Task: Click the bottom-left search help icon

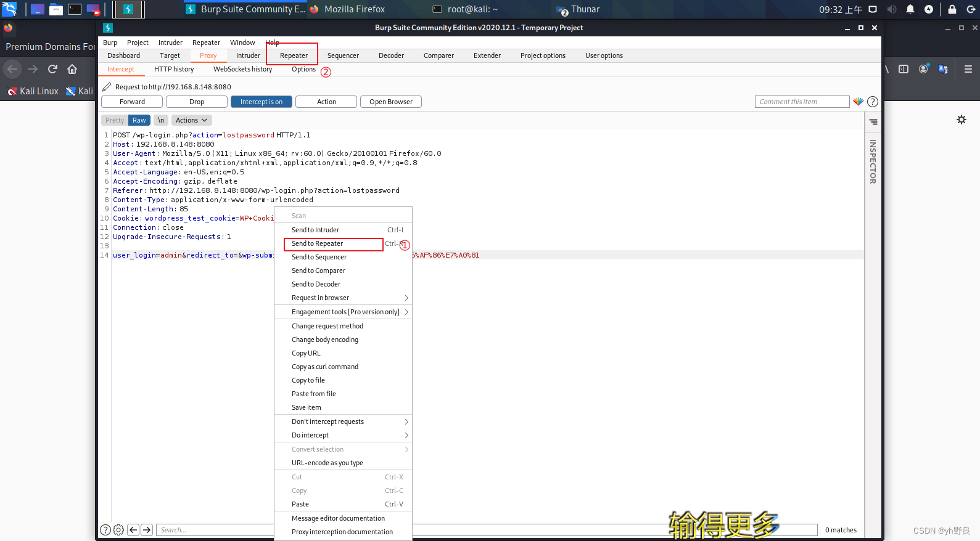Action: point(105,530)
